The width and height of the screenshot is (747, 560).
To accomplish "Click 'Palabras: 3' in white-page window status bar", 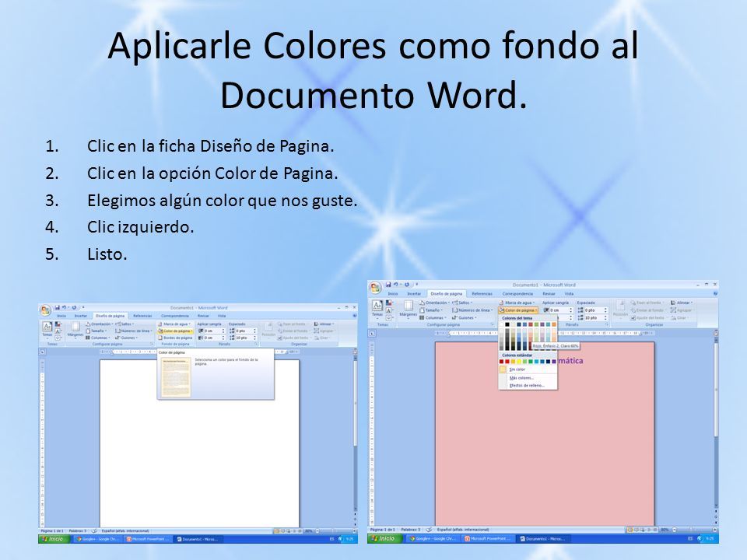I will pos(78,530).
